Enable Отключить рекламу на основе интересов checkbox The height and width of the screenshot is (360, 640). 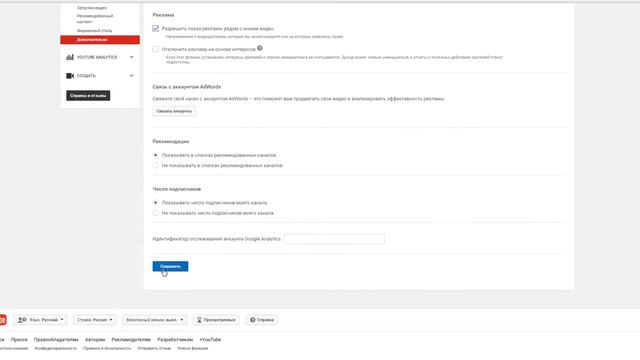pos(156,49)
